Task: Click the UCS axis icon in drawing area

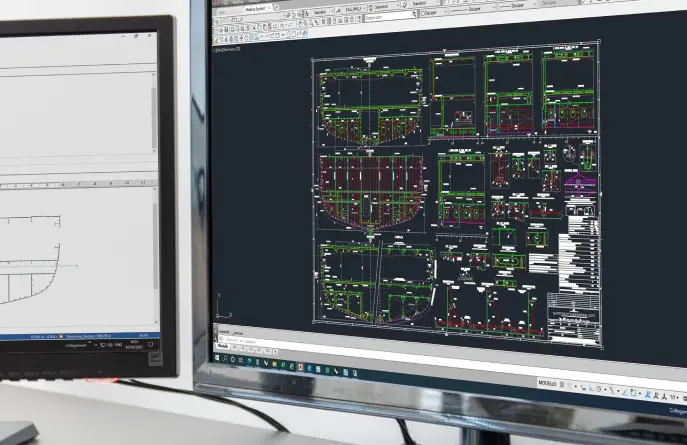Action: 220,306
